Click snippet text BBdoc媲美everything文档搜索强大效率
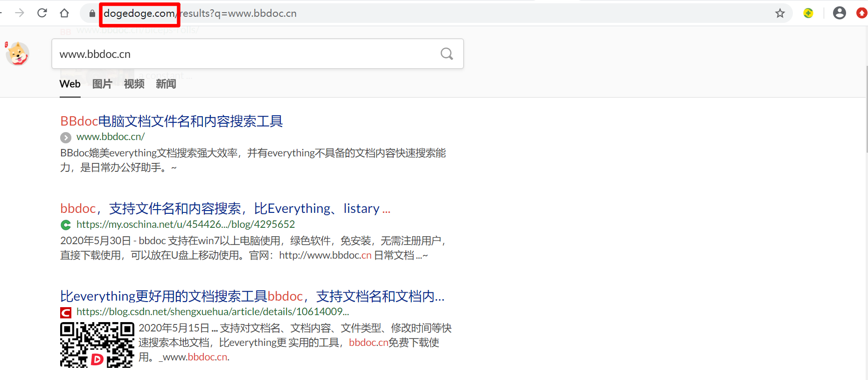 click(x=149, y=153)
